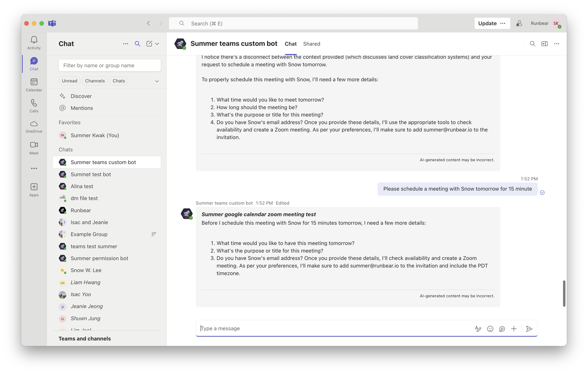The height and width of the screenshot is (374, 588).
Task: Open the format text pen icon
Action: 478,329
